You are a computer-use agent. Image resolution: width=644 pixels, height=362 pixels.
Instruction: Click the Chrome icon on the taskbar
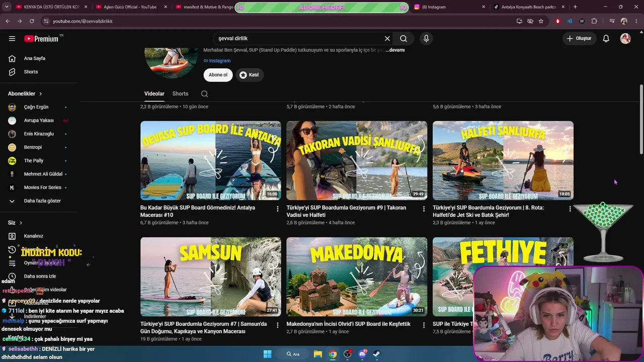coord(333,354)
